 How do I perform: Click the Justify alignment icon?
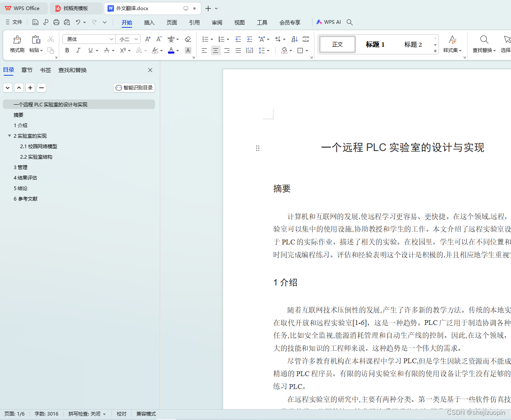click(238, 50)
